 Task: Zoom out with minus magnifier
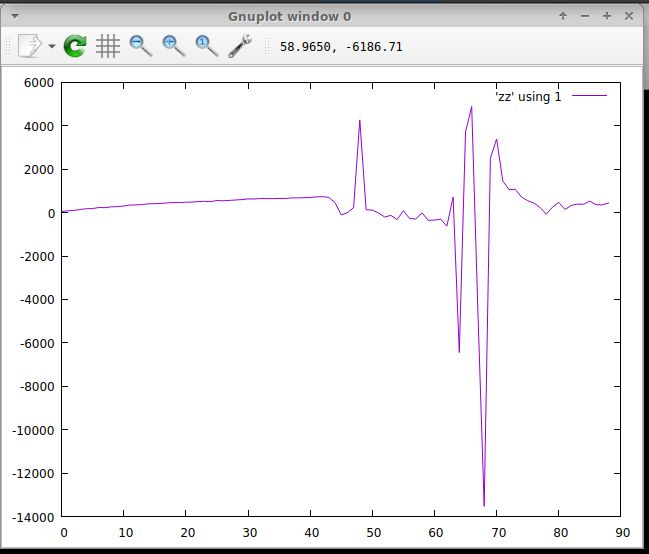tap(141, 46)
